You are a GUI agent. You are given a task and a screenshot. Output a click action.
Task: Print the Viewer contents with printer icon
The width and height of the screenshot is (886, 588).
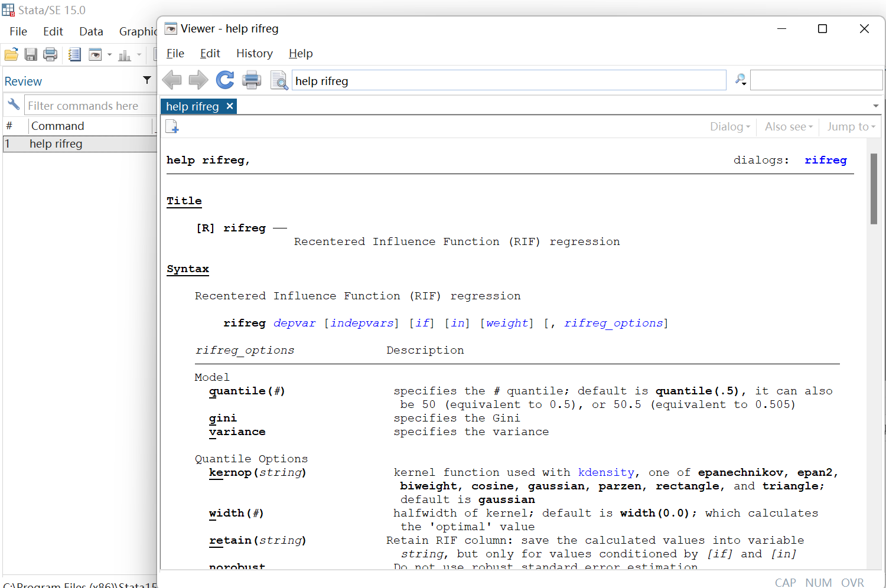[252, 80]
